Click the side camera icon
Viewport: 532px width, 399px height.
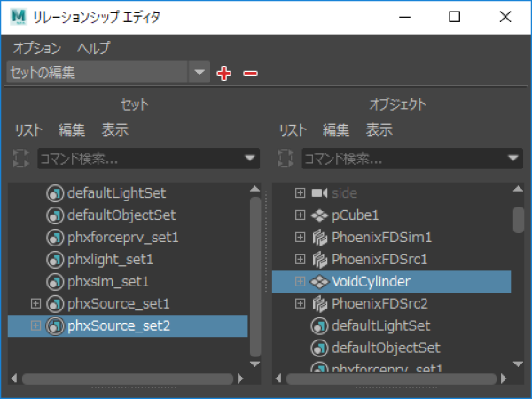click(319, 193)
